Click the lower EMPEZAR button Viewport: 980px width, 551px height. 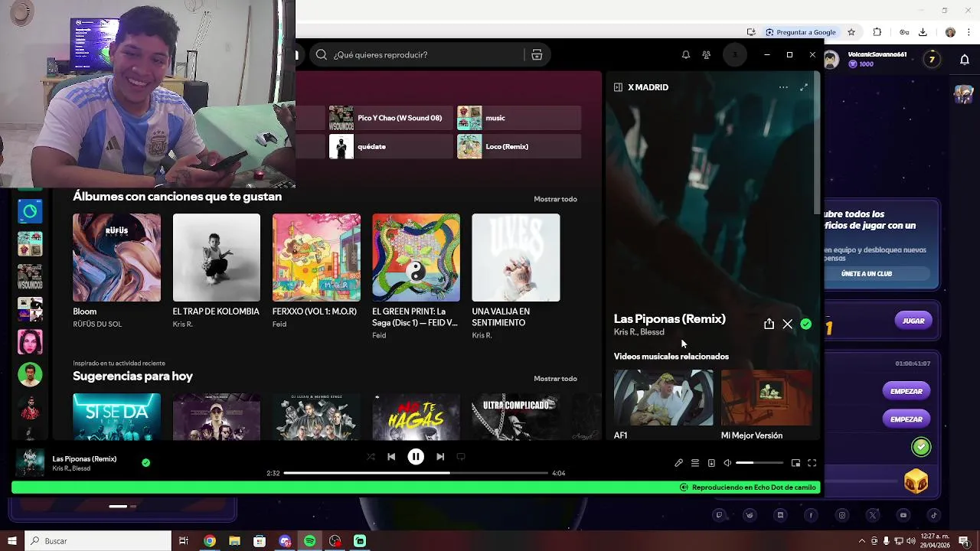[x=906, y=419]
